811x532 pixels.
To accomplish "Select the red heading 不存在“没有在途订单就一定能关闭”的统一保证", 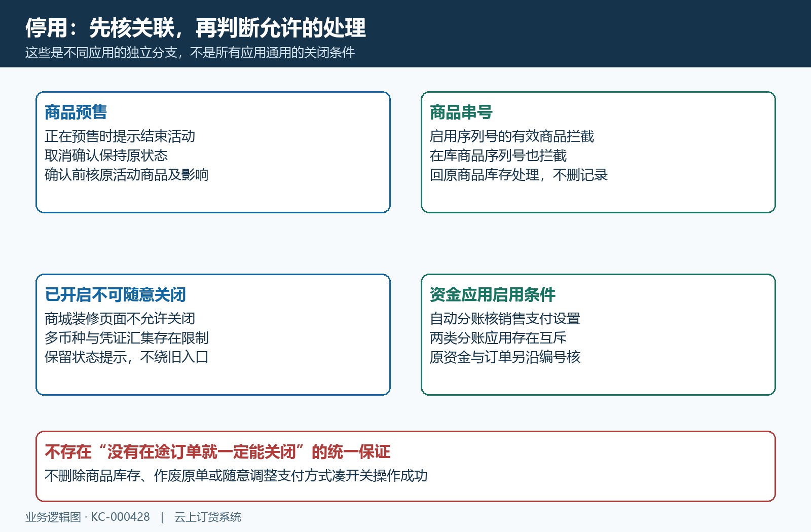I will tap(217, 451).
